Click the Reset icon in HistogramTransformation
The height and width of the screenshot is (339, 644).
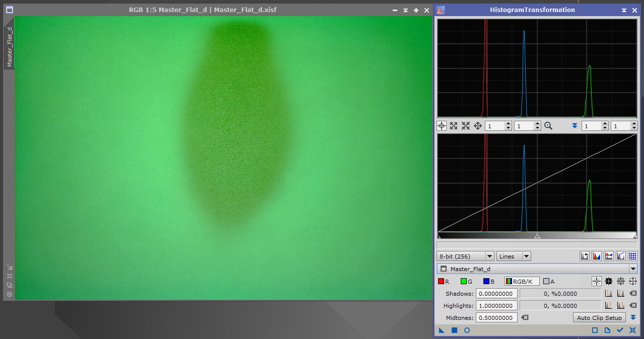point(632,330)
